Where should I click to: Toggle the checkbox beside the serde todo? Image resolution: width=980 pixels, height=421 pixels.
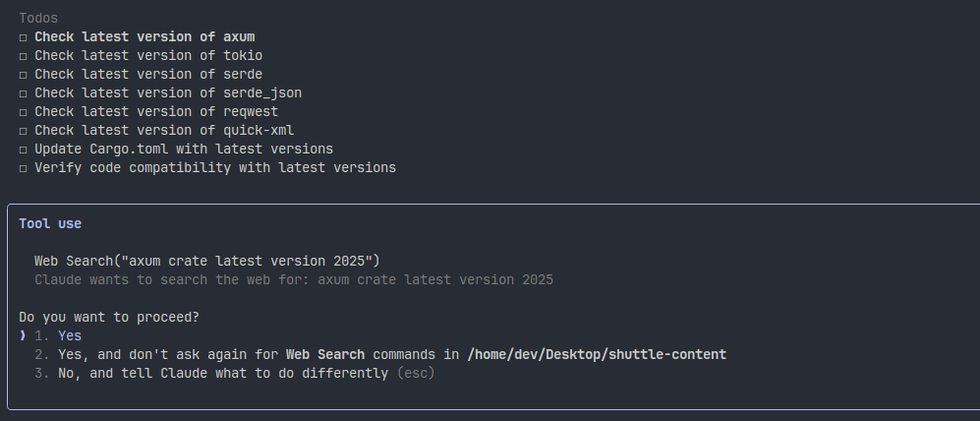(23, 74)
